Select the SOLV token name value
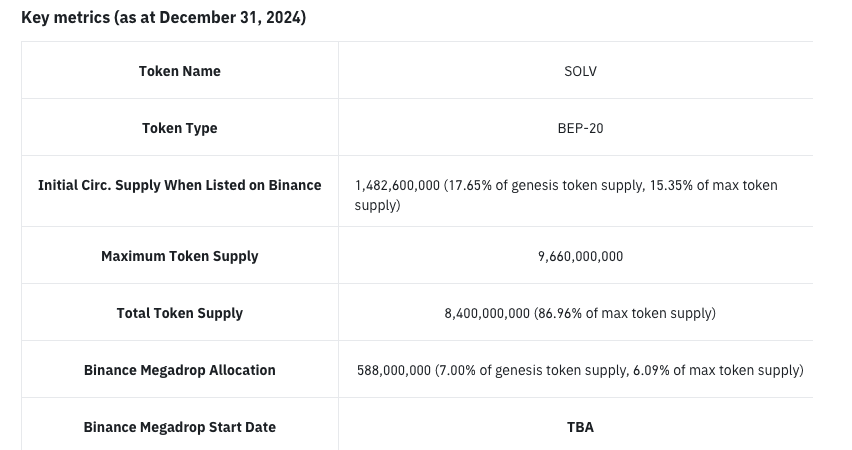This screenshot has width=852, height=450. coord(580,71)
